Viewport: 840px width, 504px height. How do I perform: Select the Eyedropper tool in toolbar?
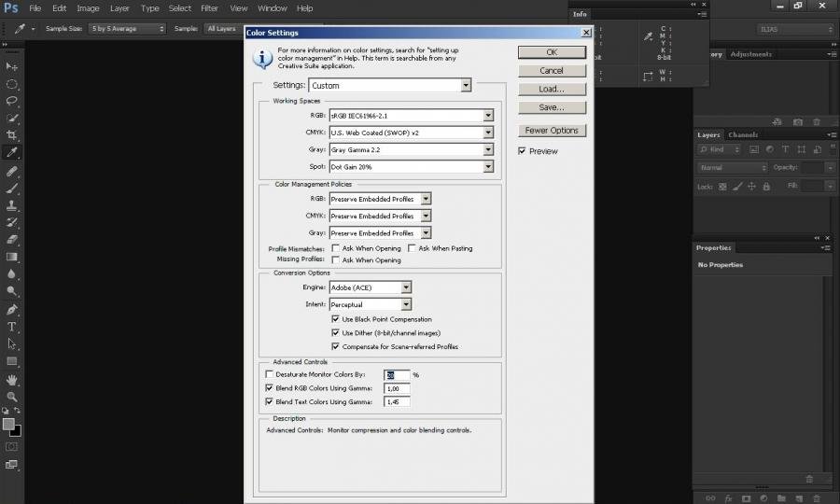[12, 152]
